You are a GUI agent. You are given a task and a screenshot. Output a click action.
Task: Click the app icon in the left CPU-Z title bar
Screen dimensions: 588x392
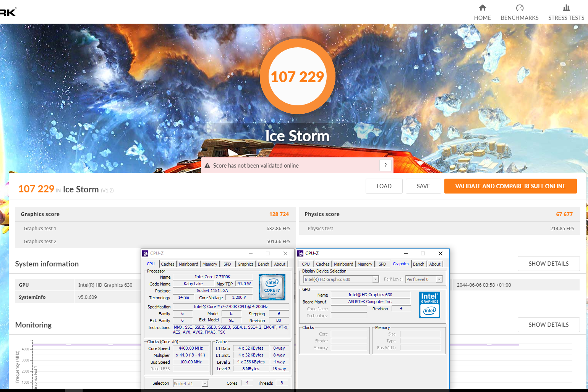(x=145, y=253)
